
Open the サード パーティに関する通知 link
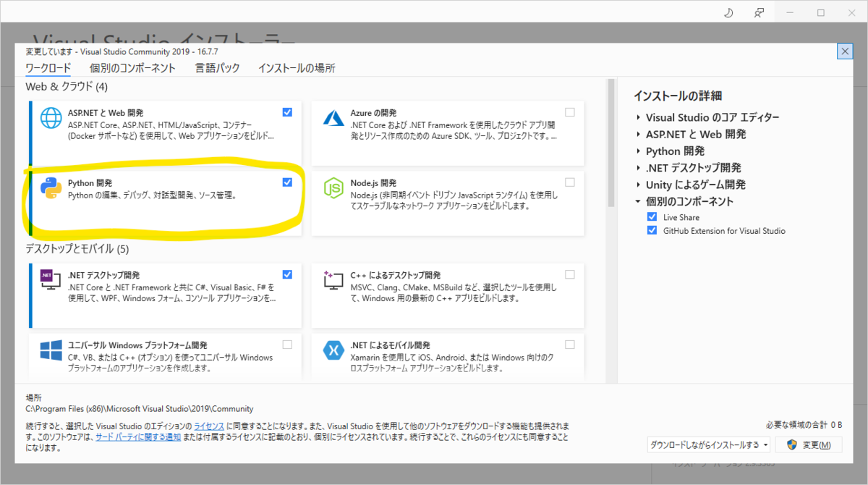point(138,437)
